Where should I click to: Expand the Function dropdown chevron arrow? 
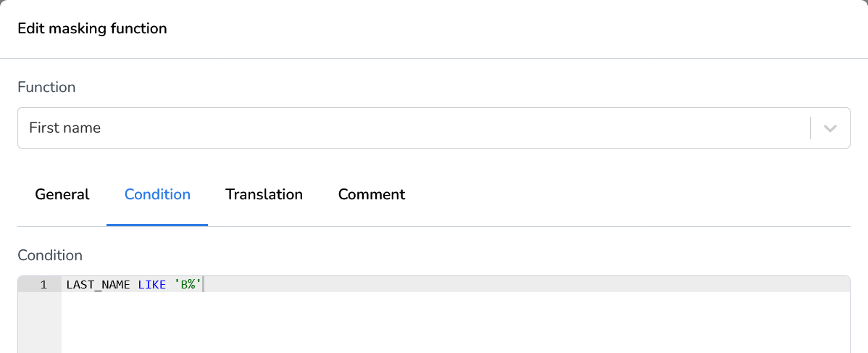pyautogui.click(x=830, y=128)
